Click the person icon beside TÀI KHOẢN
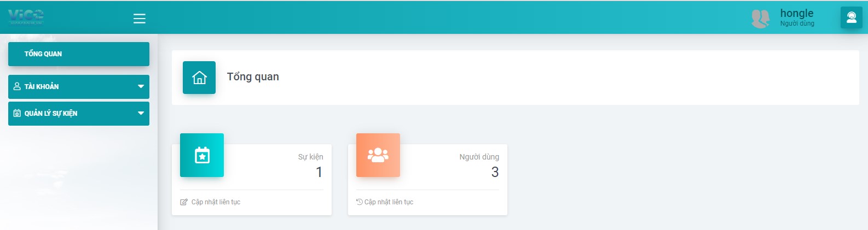This screenshot has width=868, height=230. click(17, 86)
